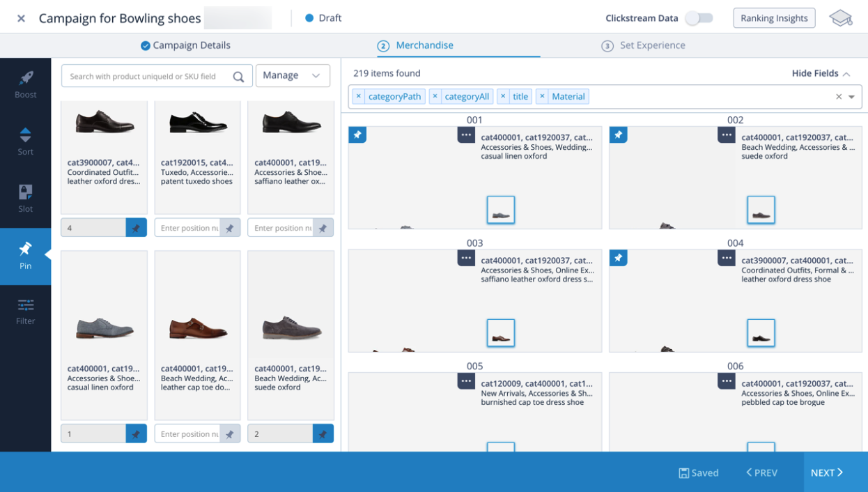This screenshot has width=868, height=492.
Task: Click 'burnished cap toe dress shoe' text
Action: [x=532, y=402]
